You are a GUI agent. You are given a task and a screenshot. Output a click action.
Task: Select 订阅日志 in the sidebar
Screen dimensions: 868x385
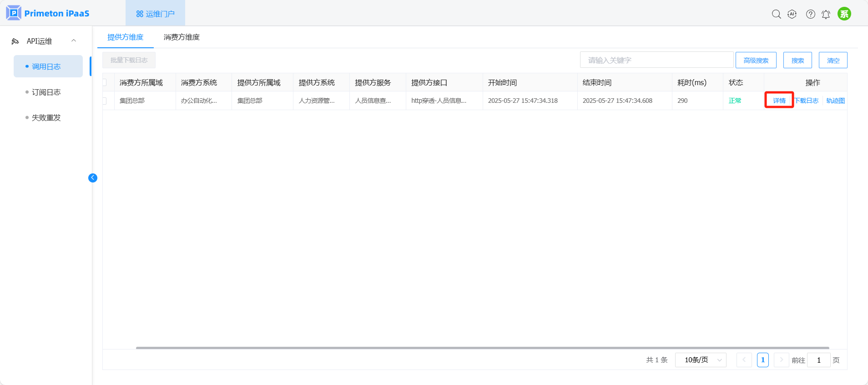(46, 92)
